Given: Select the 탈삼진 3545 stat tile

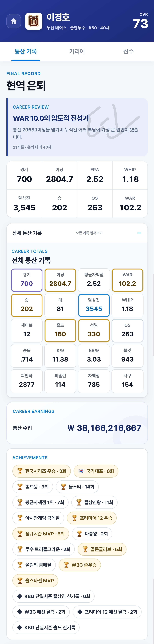Looking at the screenshot, I should click(94, 305).
